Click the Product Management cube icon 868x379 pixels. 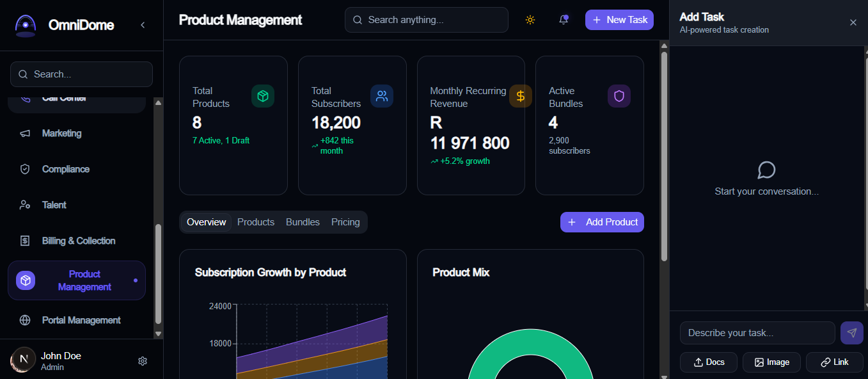click(26, 280)
